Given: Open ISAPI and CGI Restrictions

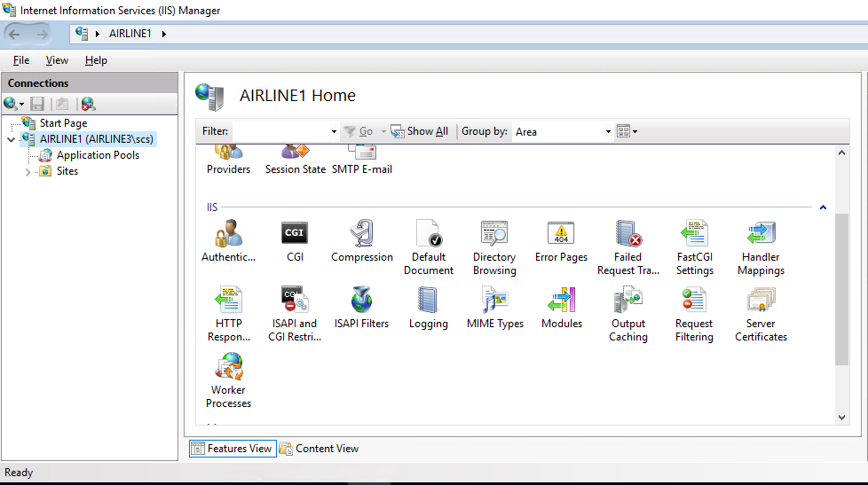Looking at the screenshot, I should pos(295,314).
